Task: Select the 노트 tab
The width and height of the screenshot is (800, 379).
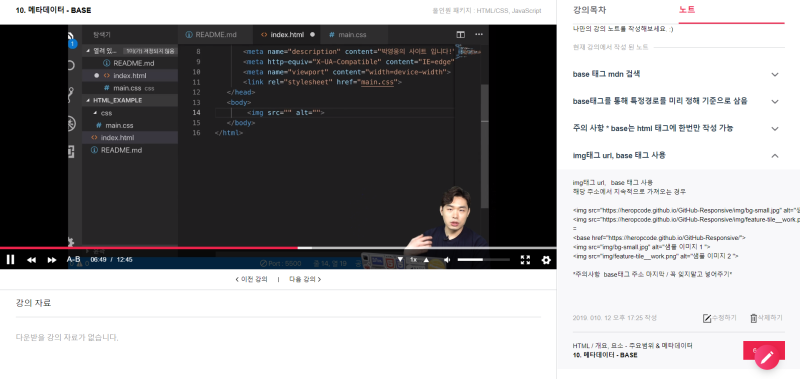Action: point(687,10)
